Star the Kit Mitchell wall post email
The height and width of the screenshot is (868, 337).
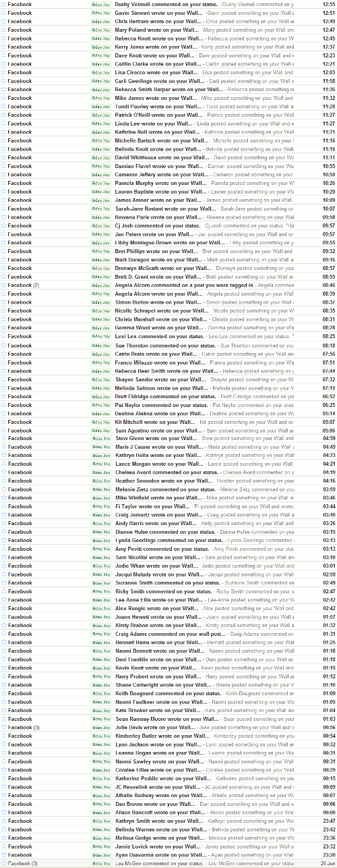(x=4, y=421)
